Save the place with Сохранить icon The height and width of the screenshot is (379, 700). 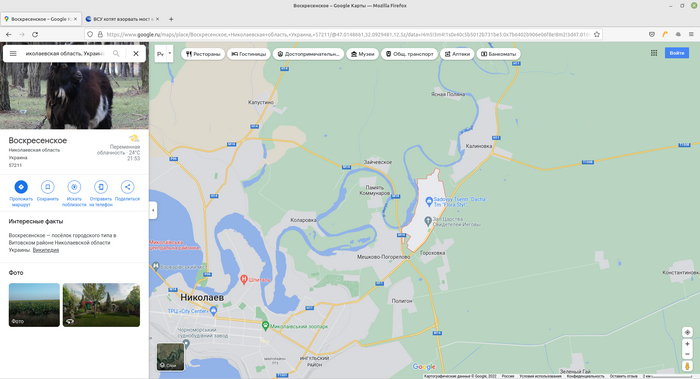pos(48,187)
